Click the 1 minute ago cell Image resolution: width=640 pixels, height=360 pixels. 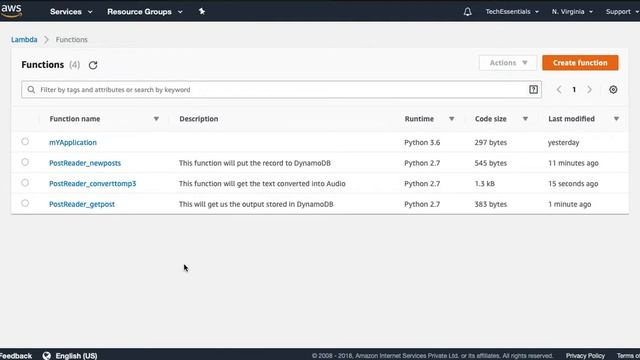(569, 204)
